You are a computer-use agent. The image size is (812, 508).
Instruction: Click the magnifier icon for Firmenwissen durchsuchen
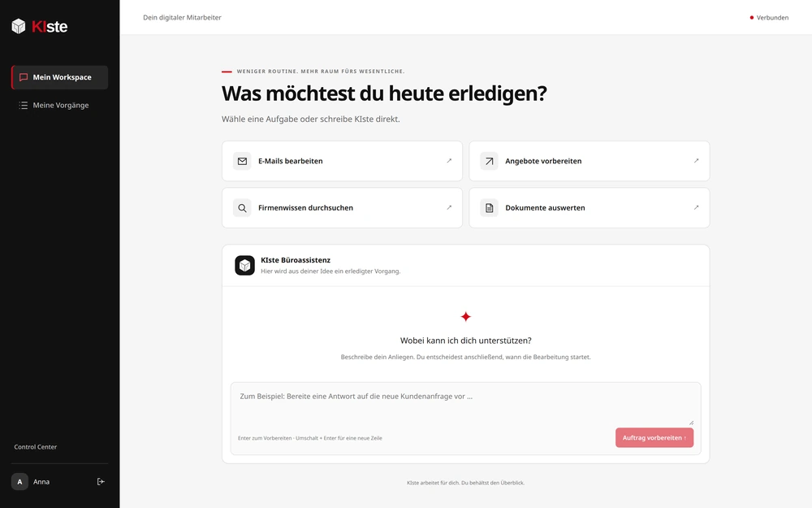tap(242, 208)
